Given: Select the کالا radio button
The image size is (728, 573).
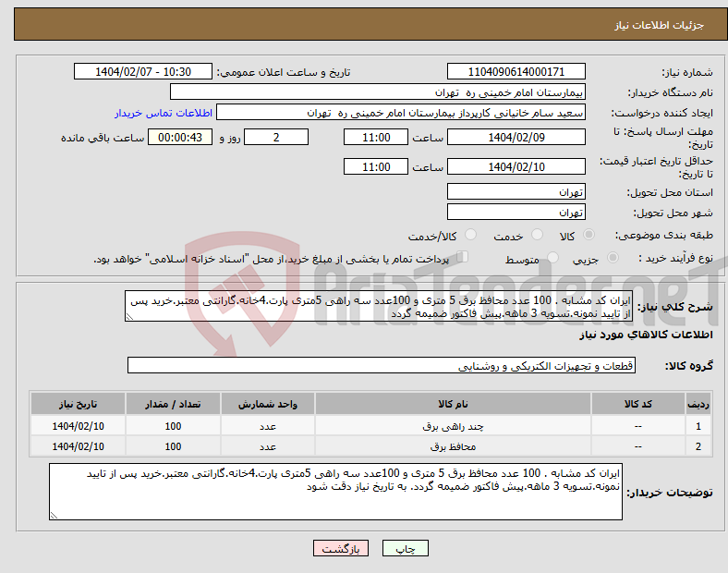Looking at the screenshot, I should 588,235.
